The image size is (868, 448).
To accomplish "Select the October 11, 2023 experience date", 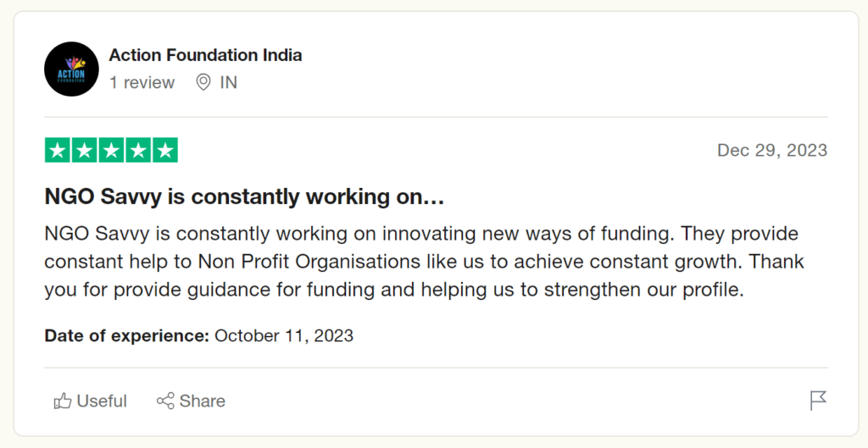I will [x=284, y=335].
